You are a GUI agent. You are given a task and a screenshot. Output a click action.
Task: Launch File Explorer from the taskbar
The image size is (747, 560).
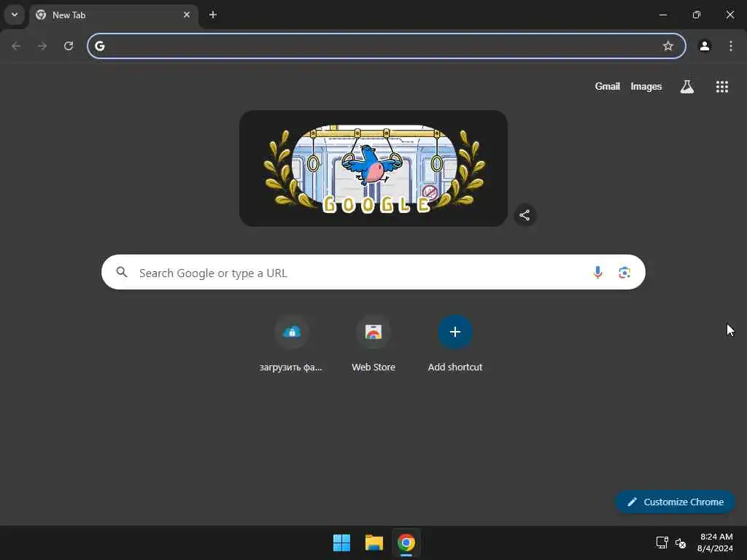(x=374, y=542)
